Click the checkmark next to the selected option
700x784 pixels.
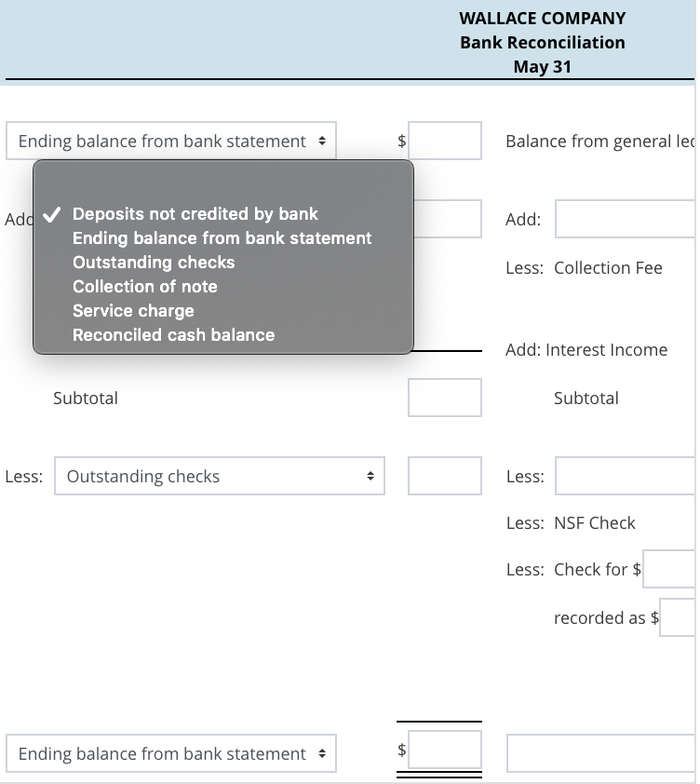click(x=53, y=213)
